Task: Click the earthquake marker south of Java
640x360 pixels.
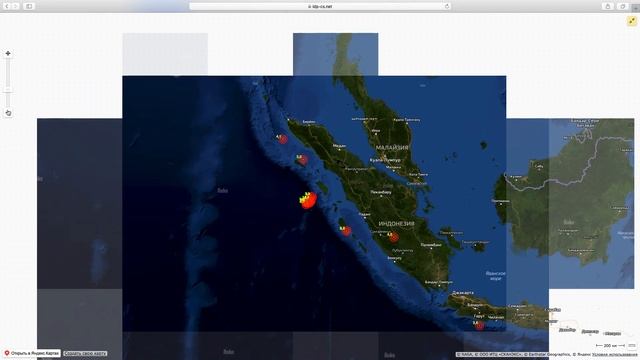Action: point(479,325)
